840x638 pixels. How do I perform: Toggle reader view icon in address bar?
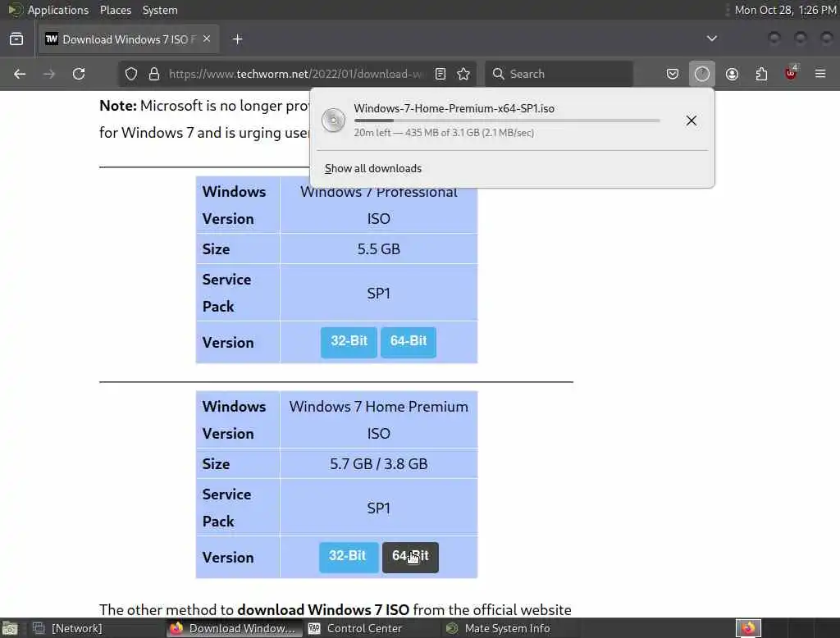(441, 74)
